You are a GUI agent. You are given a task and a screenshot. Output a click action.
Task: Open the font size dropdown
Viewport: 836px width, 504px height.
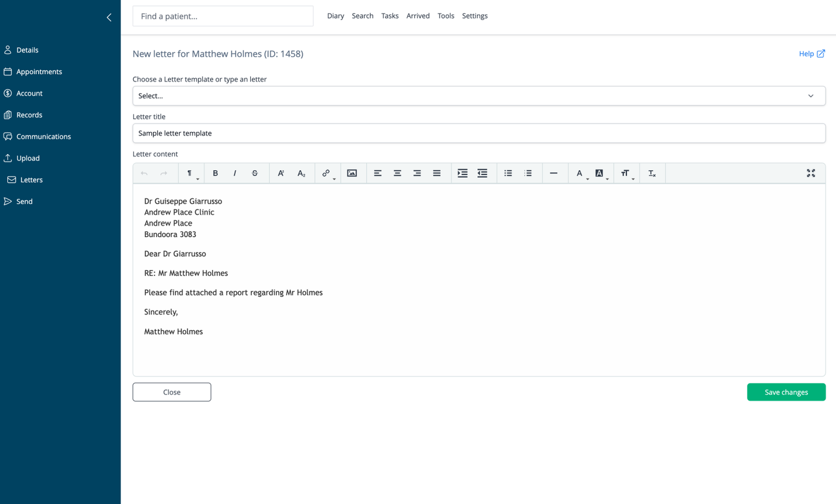[626, 173]
